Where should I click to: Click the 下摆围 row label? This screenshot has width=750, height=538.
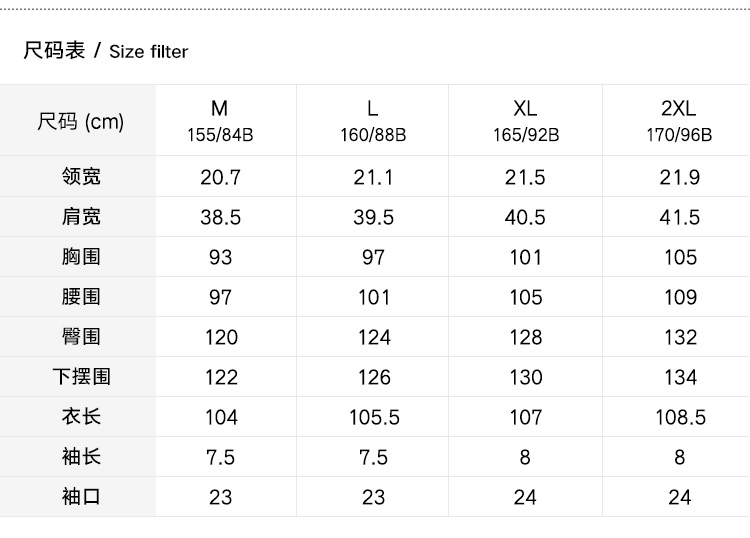(x=81, y=377)
